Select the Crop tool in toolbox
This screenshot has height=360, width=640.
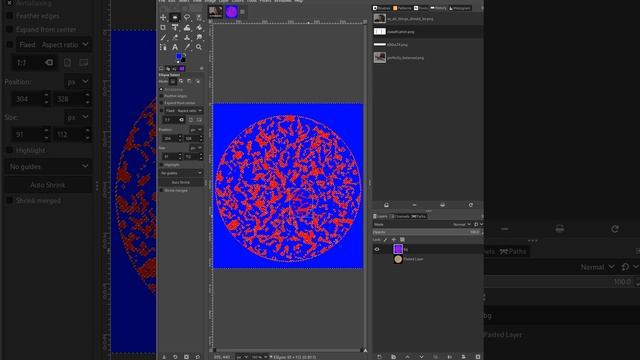coord(163,27)
